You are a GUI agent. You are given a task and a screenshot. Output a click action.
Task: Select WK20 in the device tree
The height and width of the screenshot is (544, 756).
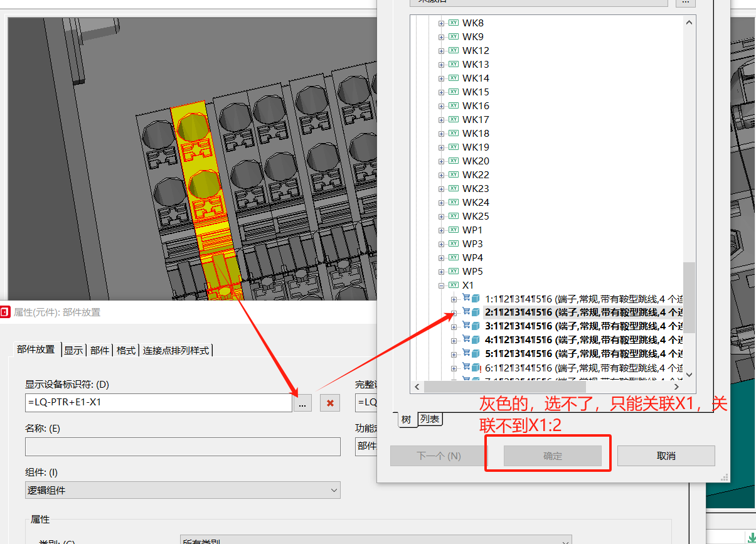click(x=476, y=161)
